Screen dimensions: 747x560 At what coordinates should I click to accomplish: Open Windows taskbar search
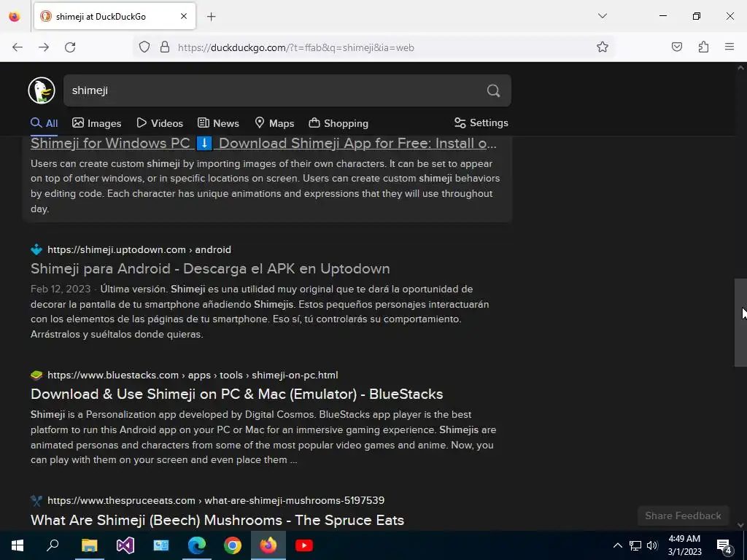point(53,545)
